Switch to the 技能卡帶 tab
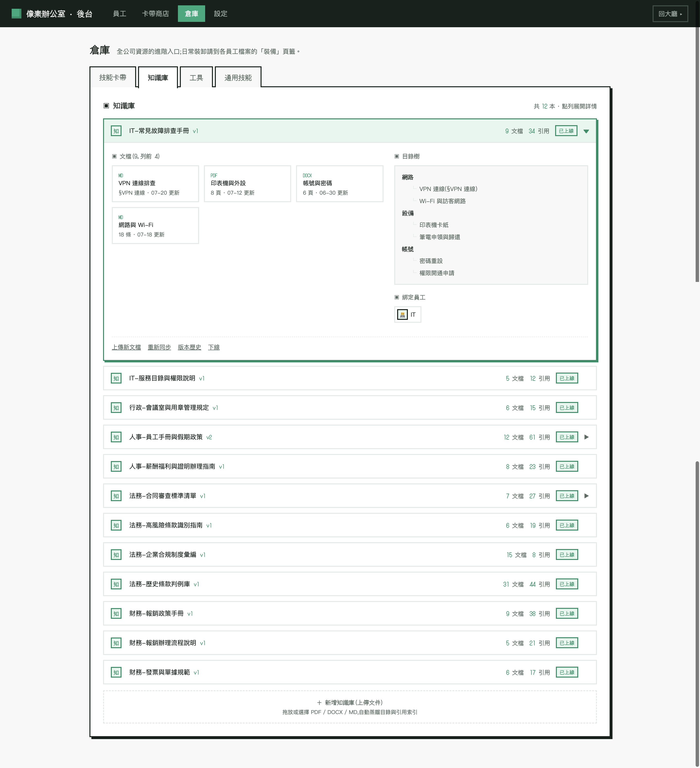 [113, 77]
